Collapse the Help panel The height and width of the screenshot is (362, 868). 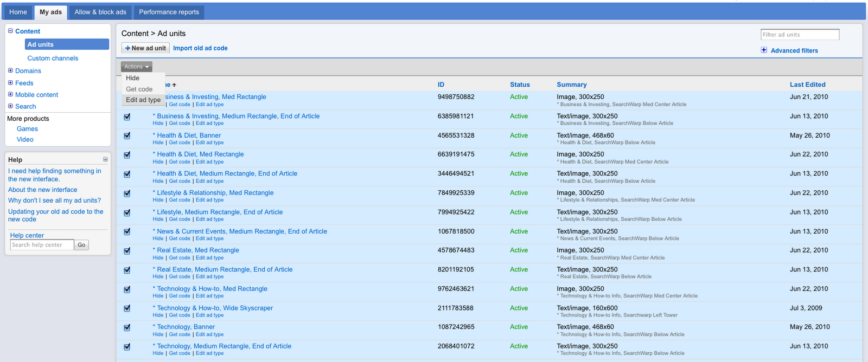point(105,159)
